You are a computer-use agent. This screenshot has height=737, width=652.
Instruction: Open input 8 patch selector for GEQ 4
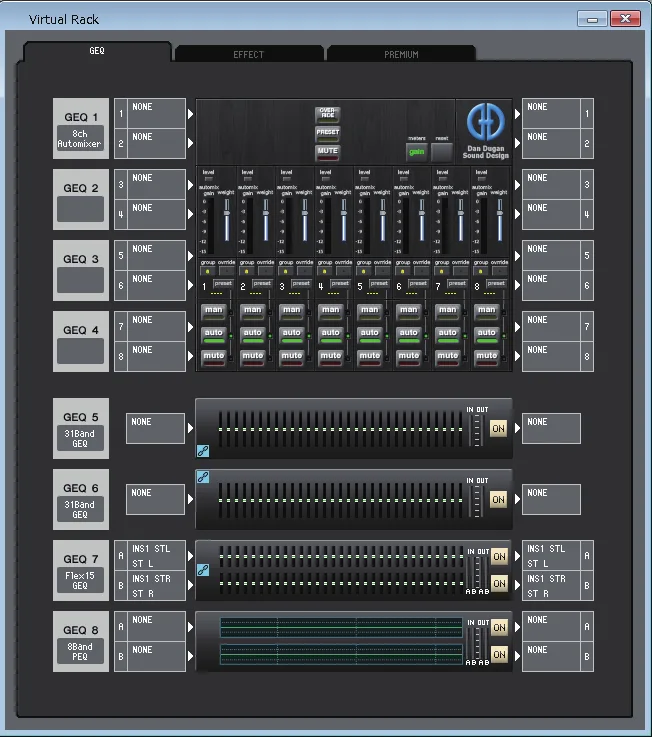150,356
